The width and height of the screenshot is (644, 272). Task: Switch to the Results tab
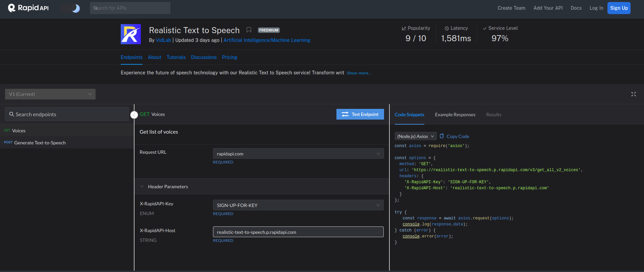tap(494, 115)
